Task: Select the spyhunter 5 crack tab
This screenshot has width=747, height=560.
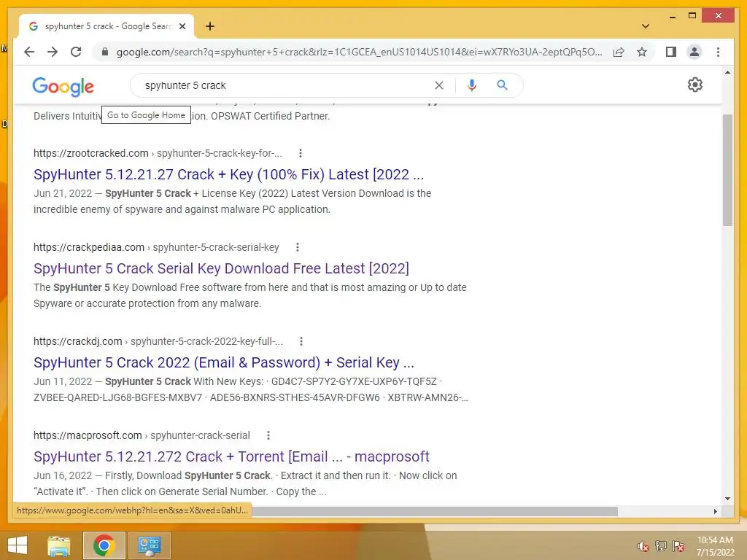Action: [x=107, y=26]
